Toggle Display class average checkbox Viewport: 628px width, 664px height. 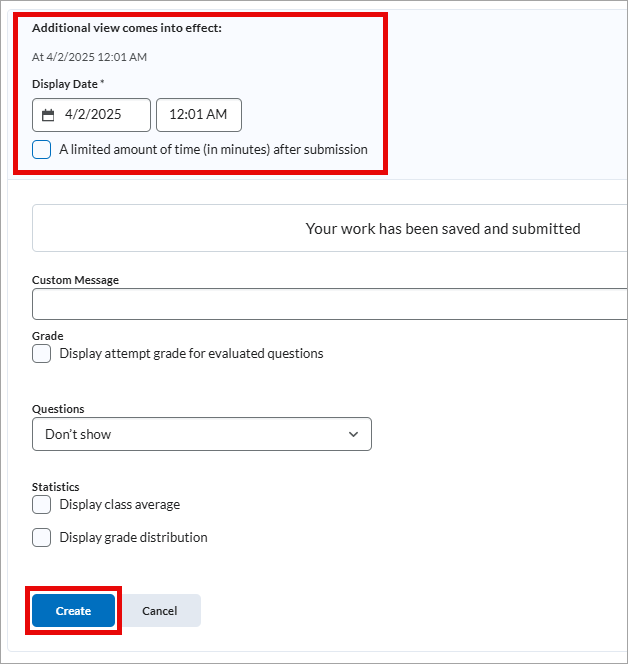(x=42, y=505)
